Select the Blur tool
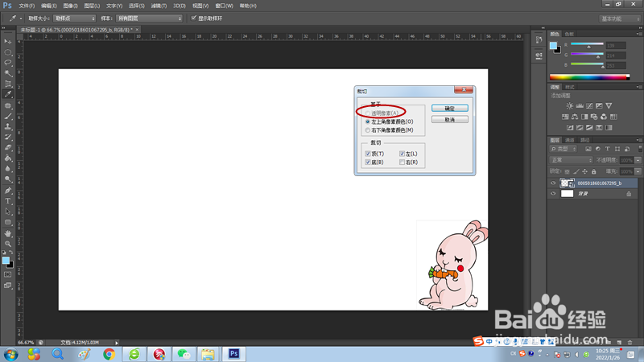The height and width of the screenshot is (362, 644). click(x=8, y=169)
